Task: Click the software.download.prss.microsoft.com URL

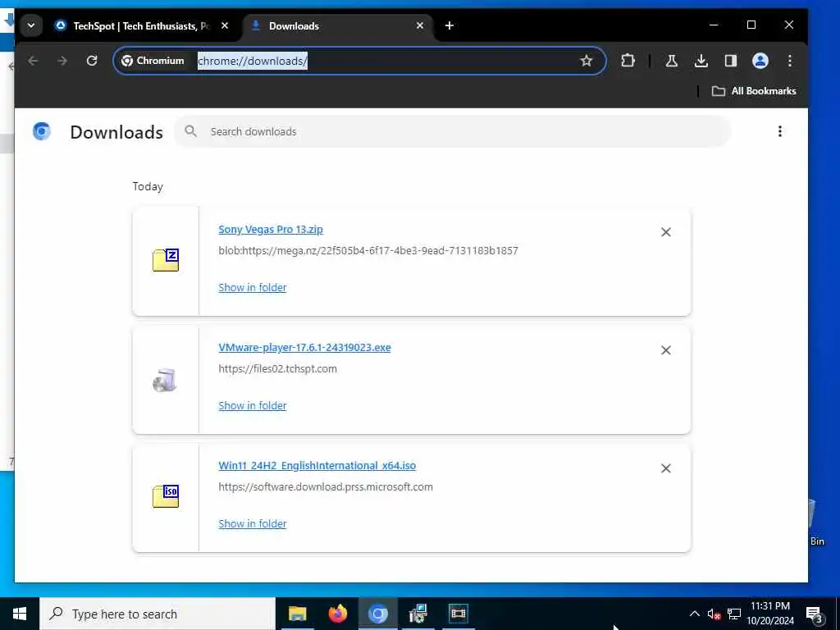Action: coord(325,487)
